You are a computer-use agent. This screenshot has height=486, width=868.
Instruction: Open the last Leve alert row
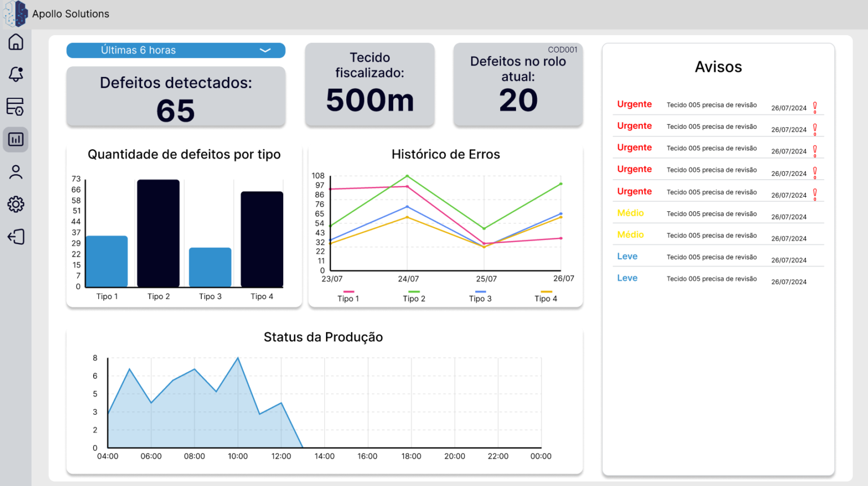point(718,279)
